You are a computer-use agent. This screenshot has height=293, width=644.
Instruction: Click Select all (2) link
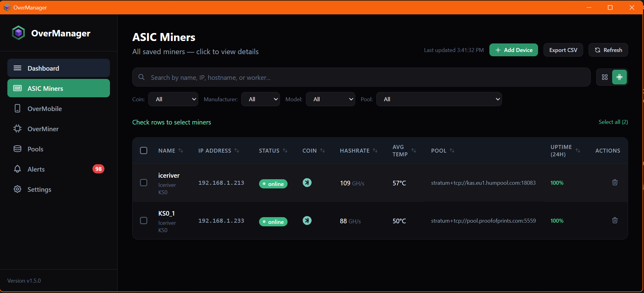coord(613,122)
